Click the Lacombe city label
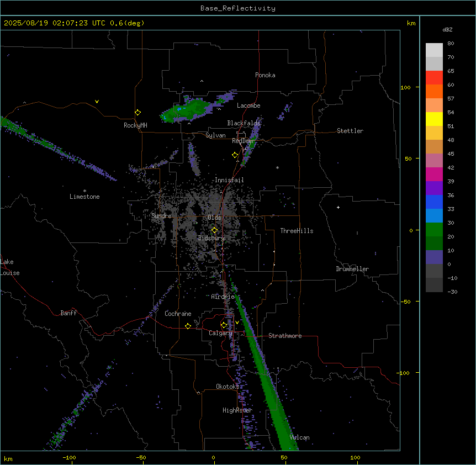Screen dimensions: 476x465 pos(248,105)
